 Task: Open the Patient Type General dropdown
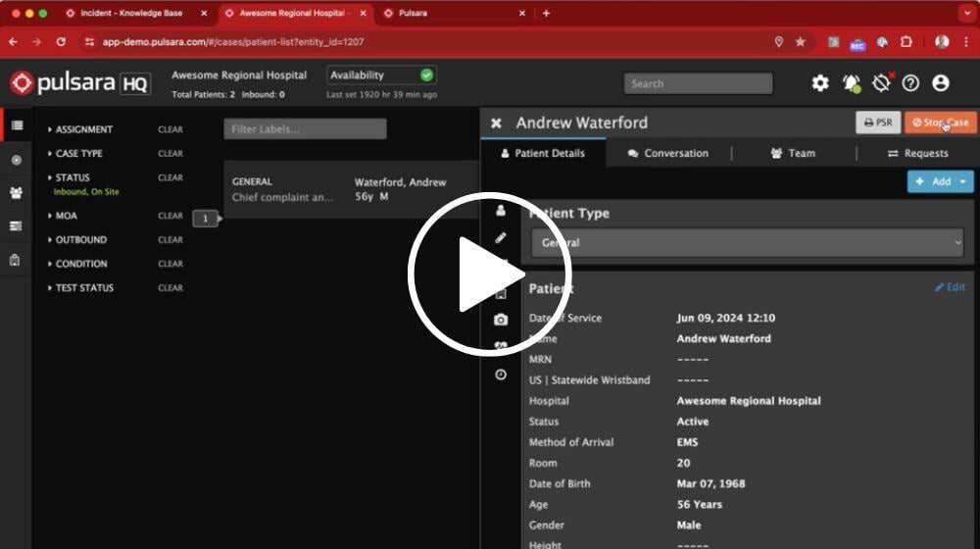tap(748, 242)
